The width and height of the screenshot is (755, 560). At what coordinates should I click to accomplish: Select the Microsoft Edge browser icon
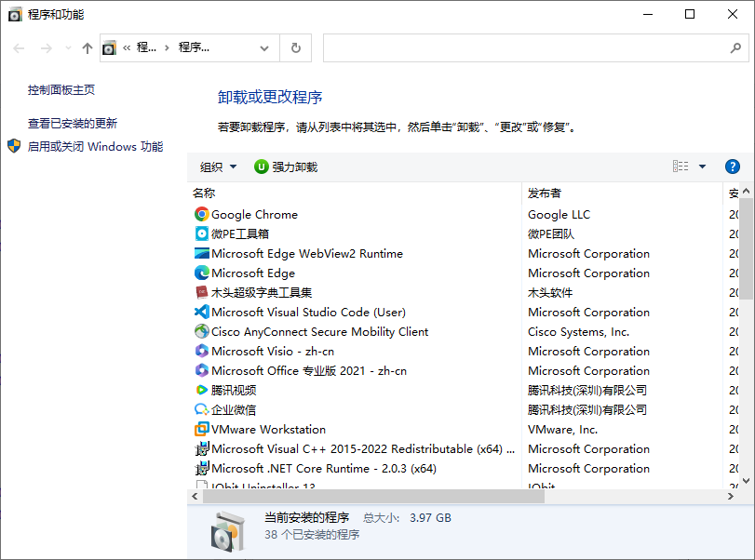[x=202, y=273]
